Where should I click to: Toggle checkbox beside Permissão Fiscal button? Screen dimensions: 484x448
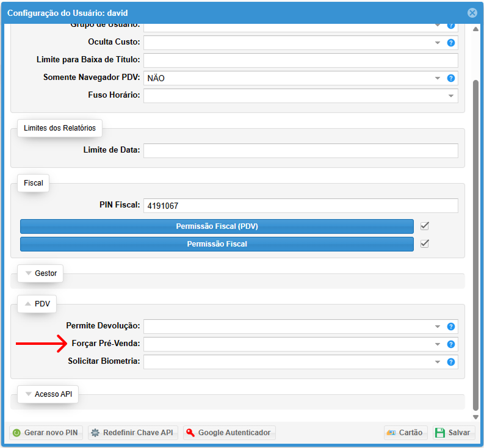pos(425,244)
